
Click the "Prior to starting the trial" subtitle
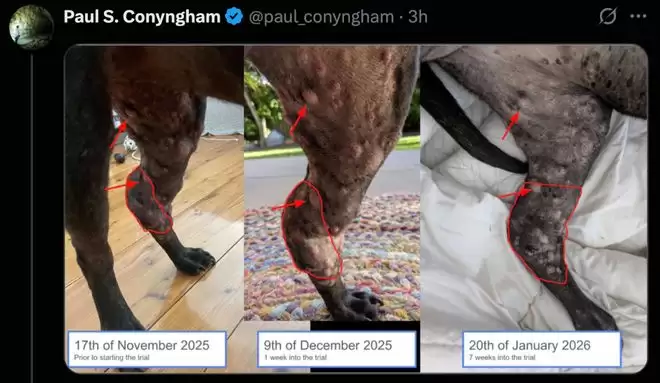click(x=112, y=358)
